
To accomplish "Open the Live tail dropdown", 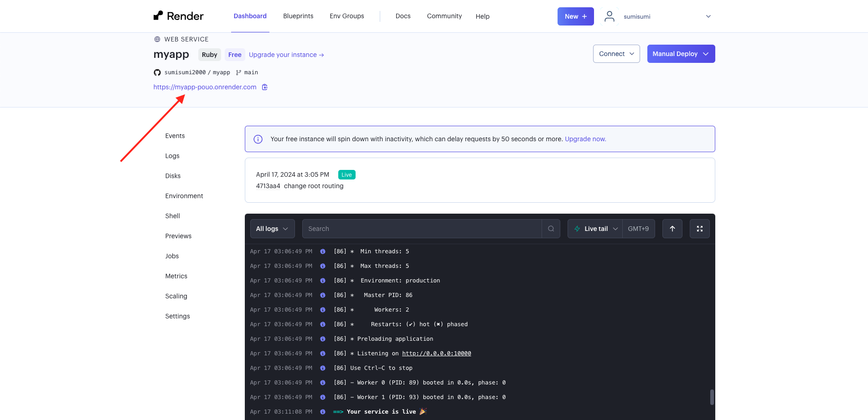I will point(595,229).
